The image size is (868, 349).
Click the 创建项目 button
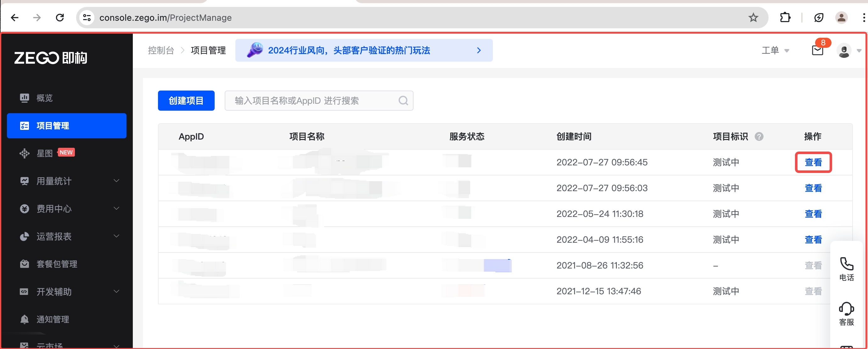tap(186, 100)
